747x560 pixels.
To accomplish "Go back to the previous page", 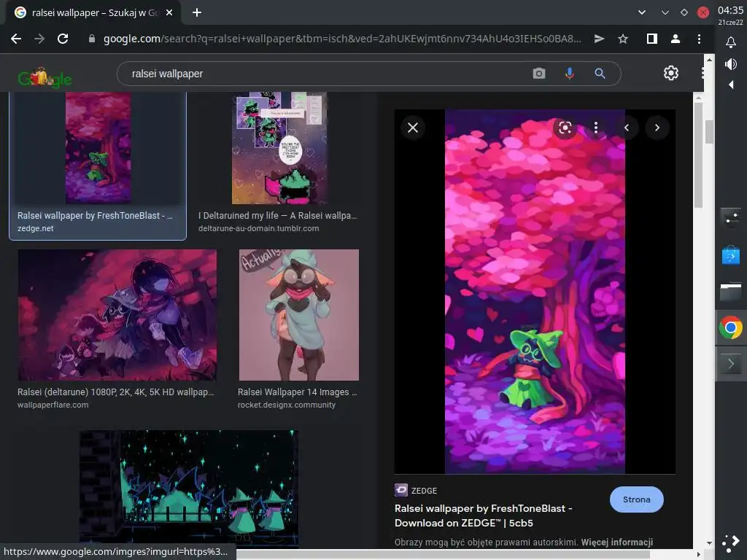I will (16, 39).
